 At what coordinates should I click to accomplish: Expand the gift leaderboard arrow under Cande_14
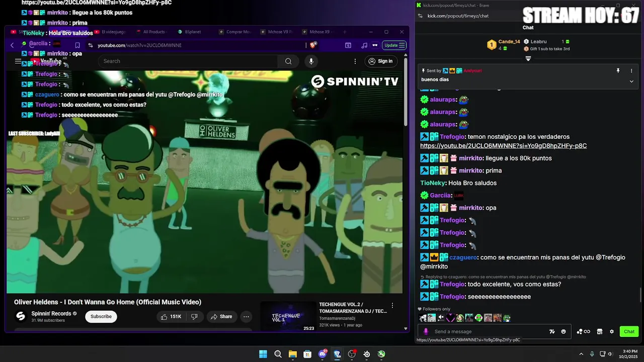point(528,59)
